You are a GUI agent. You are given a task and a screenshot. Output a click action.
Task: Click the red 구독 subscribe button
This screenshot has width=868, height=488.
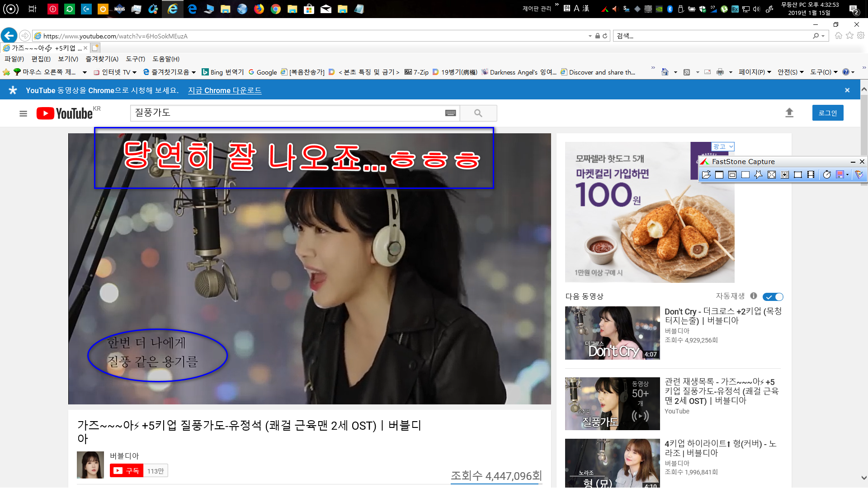click(x=127, y=471)
